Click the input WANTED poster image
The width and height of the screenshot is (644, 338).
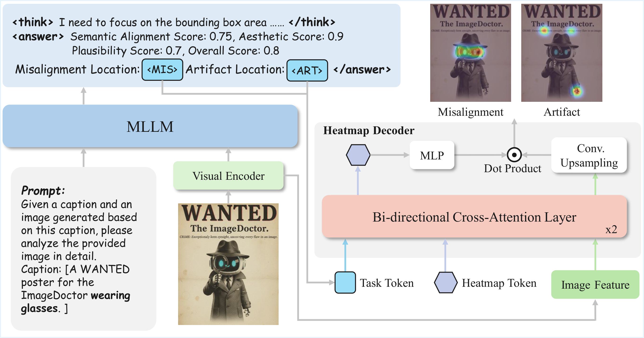pyautogui.click(x=228, y=264)
